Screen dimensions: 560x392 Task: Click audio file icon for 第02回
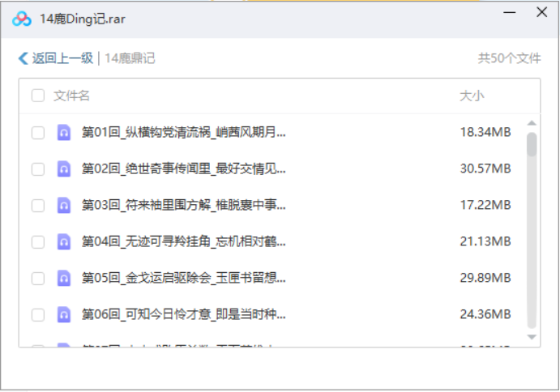(x=64, y=169)
